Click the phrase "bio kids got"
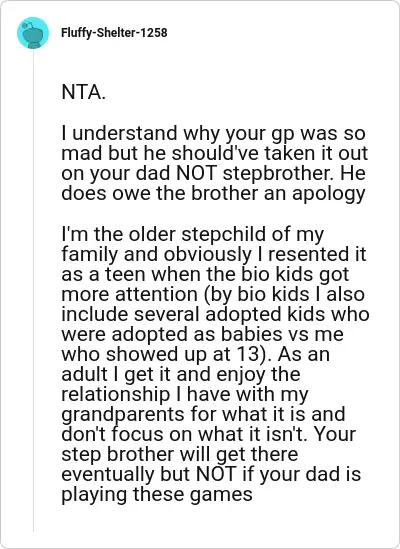400x549 pixels. (294, 274)
